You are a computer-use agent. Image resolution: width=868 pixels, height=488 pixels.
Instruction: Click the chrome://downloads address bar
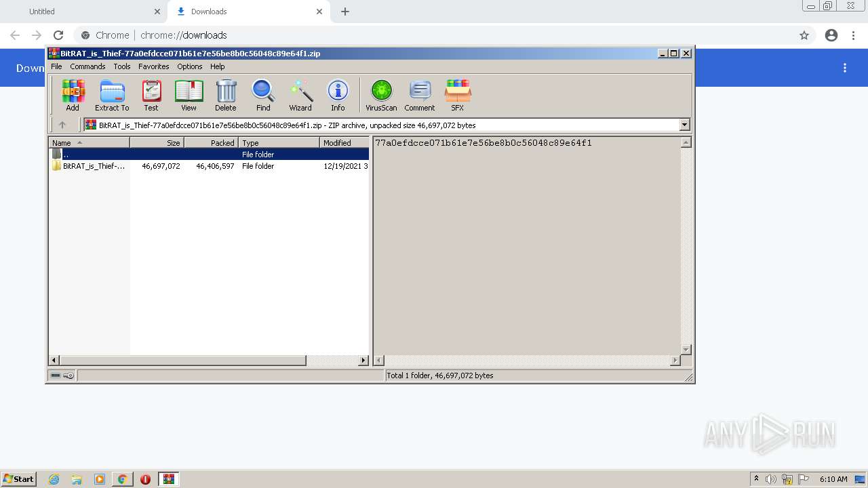[434, 35]
